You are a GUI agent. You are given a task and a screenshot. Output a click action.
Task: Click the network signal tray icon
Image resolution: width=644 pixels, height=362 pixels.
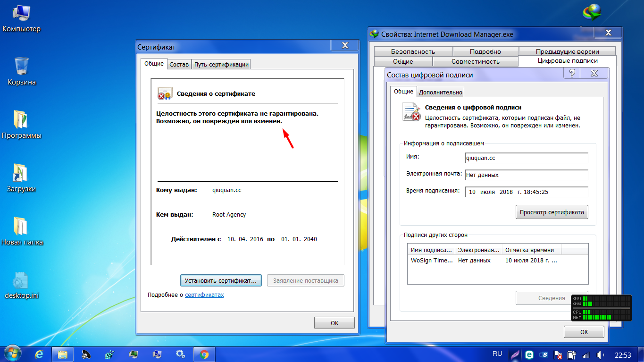(586, 354)
